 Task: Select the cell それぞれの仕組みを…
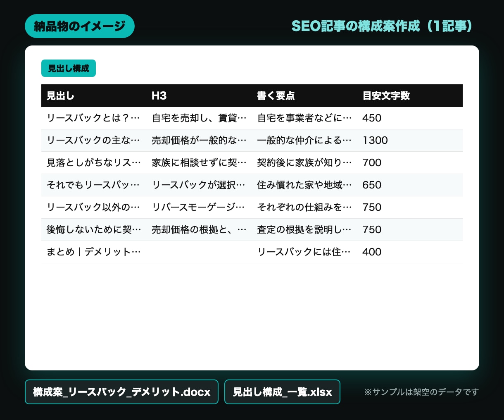304,208
